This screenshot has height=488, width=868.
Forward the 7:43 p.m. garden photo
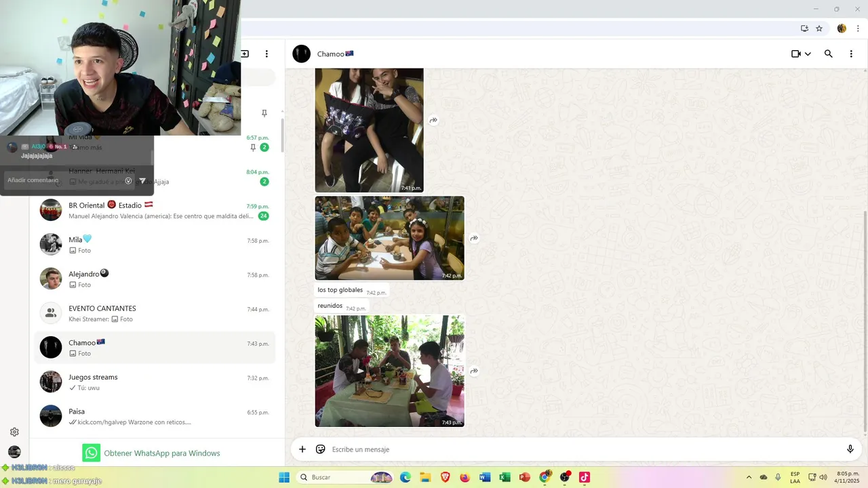pos(474,371)
